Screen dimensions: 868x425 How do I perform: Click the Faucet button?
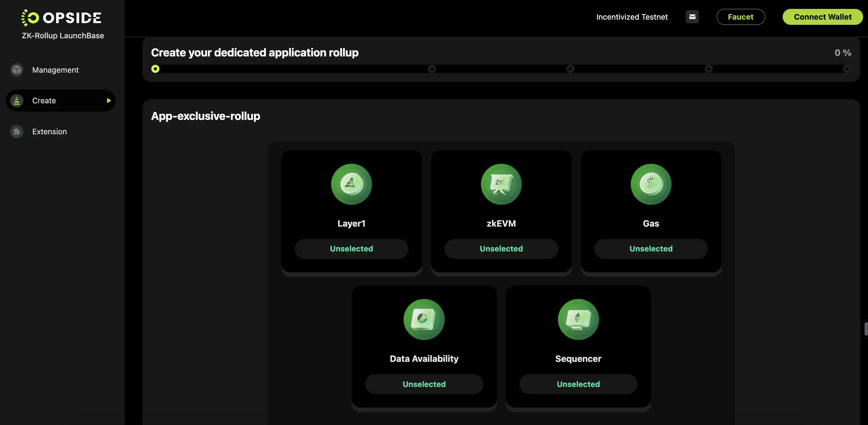(x=741, y=17)
